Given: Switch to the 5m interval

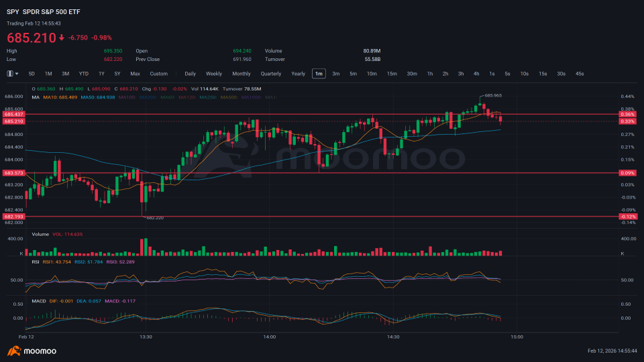Looking at the screenshot, I should click(x=354, y=74).
